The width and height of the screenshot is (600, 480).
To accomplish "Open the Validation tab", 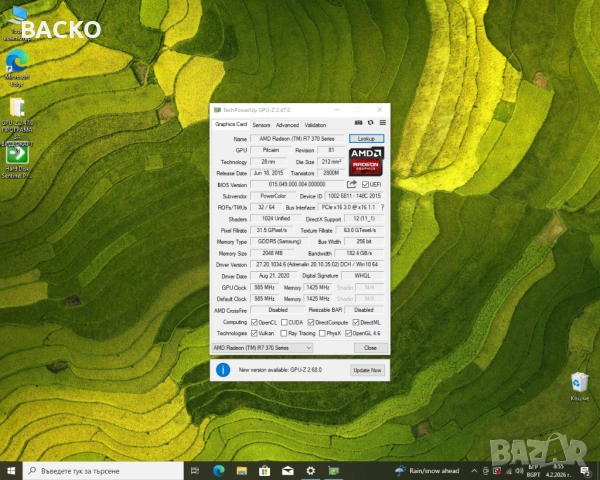I will (315, 124).
